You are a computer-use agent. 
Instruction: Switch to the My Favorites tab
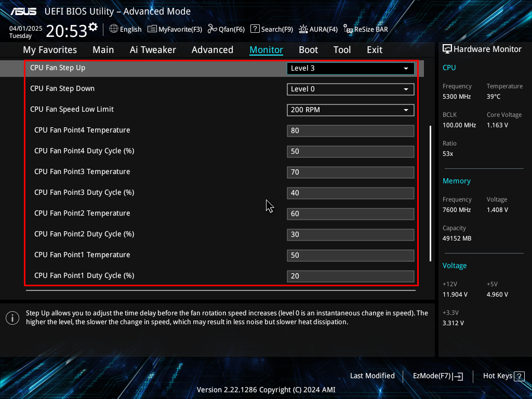tap(50, 50)
